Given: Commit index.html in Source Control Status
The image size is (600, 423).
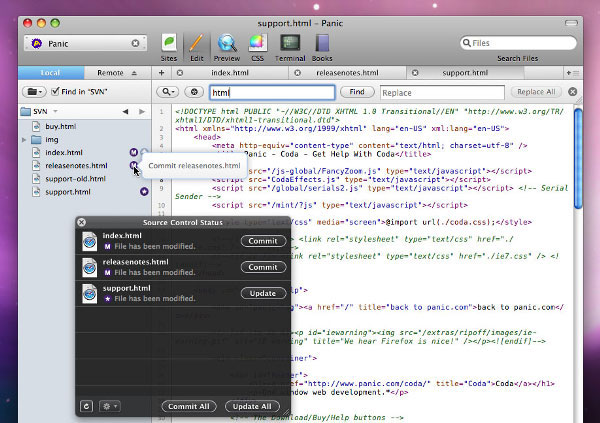Looking at the screenshot, I should point(263,241).
